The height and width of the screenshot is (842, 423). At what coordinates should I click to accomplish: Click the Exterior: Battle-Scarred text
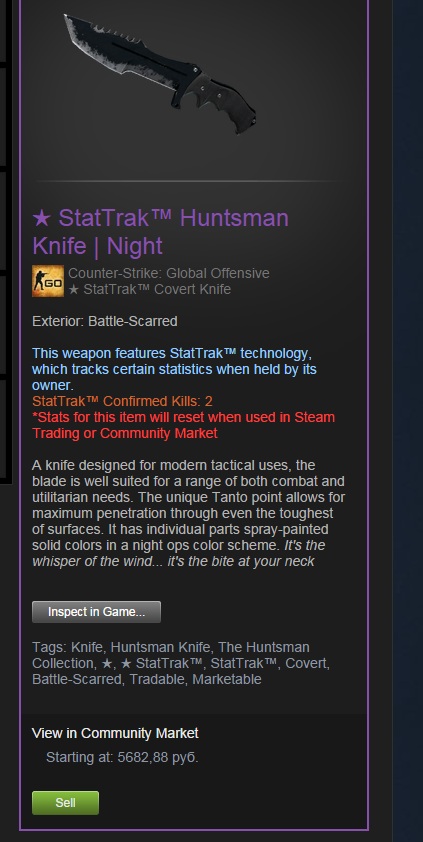[105, 322]
